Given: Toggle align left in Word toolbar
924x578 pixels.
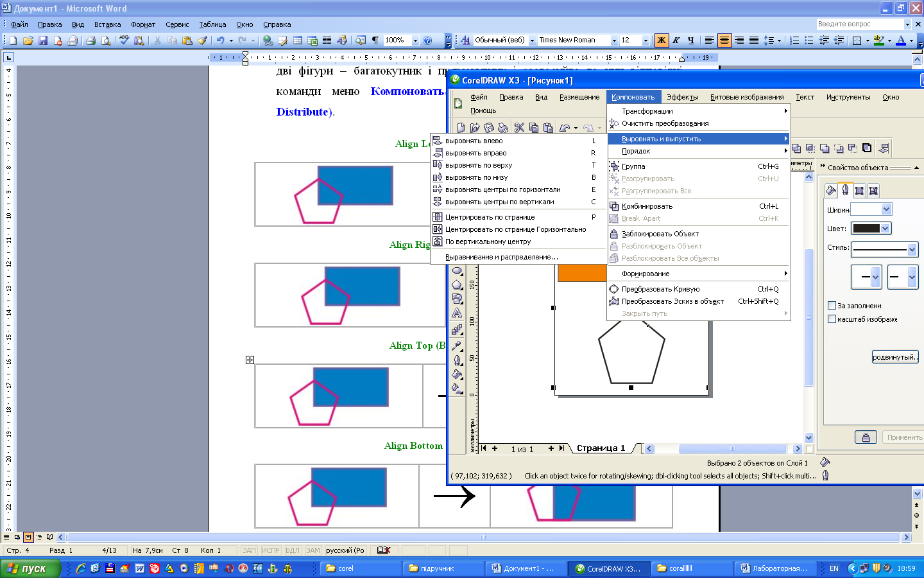Looking at the screenshot, I should (x=710, y=40).
